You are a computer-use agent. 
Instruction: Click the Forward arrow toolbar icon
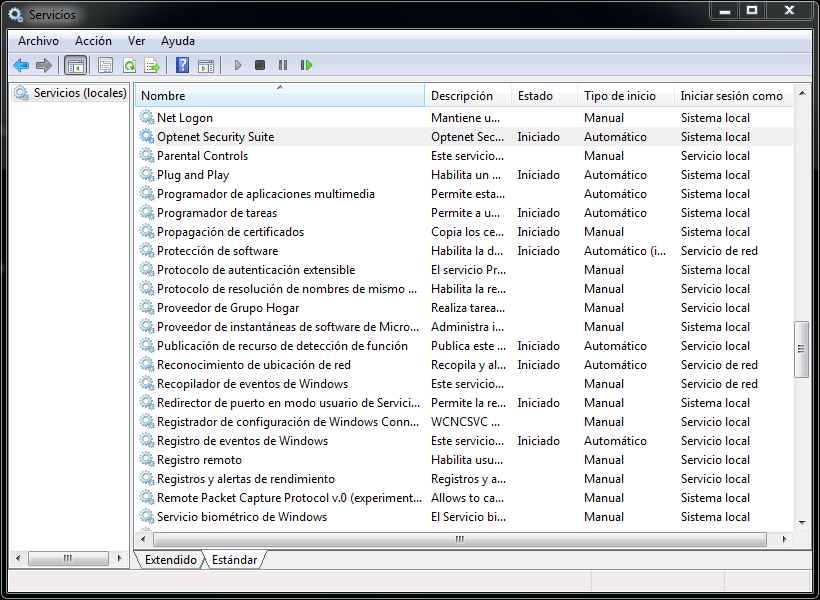point(43,65)
